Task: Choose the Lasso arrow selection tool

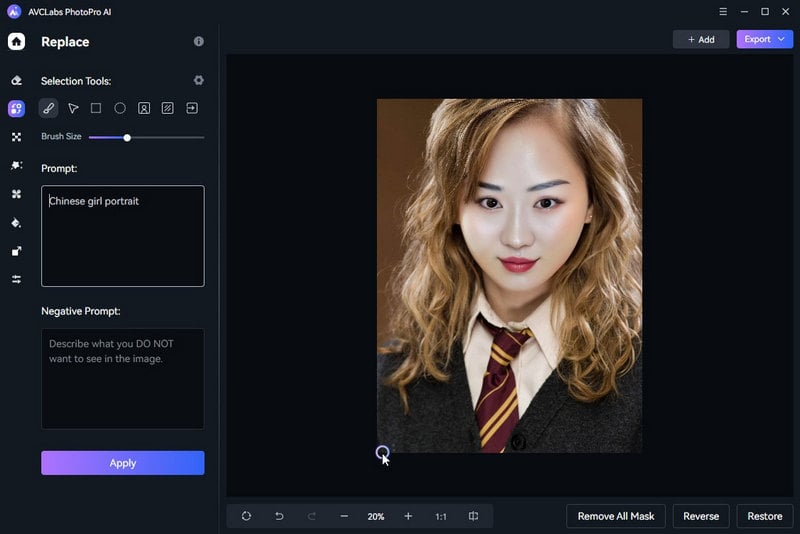Action: click(x=73, y=108)
